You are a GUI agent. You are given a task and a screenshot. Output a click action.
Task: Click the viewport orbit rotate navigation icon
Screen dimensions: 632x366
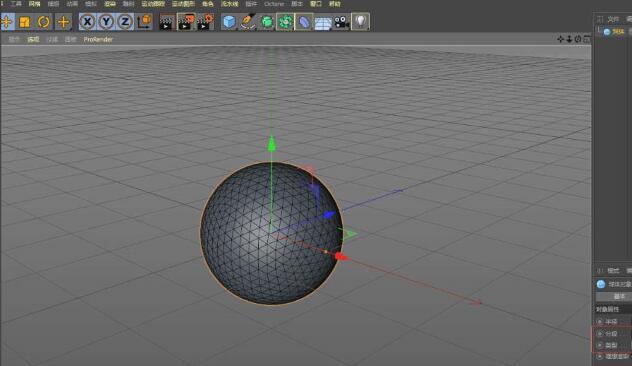(578, 39)
